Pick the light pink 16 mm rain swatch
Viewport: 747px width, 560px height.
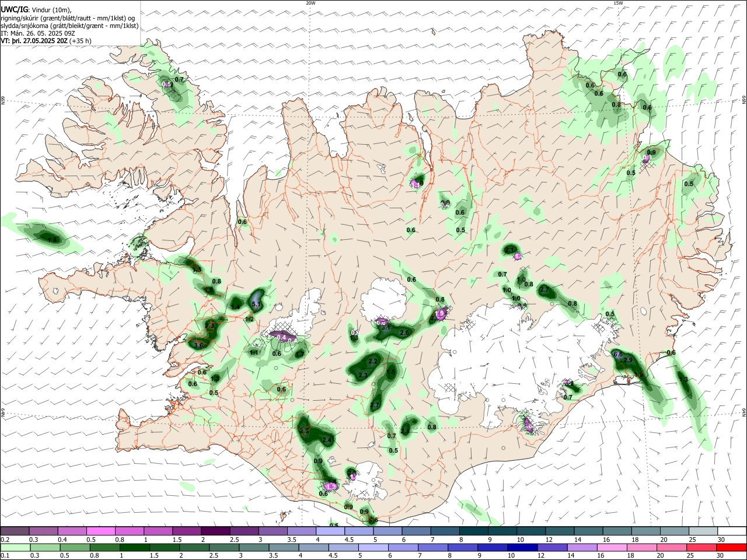click(x=612, y=547)
